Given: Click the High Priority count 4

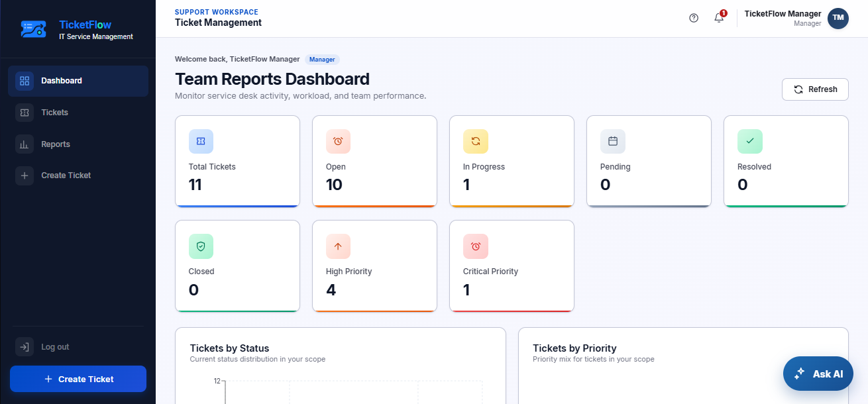Looking at the screenshot, I should [x=331, y=289].
